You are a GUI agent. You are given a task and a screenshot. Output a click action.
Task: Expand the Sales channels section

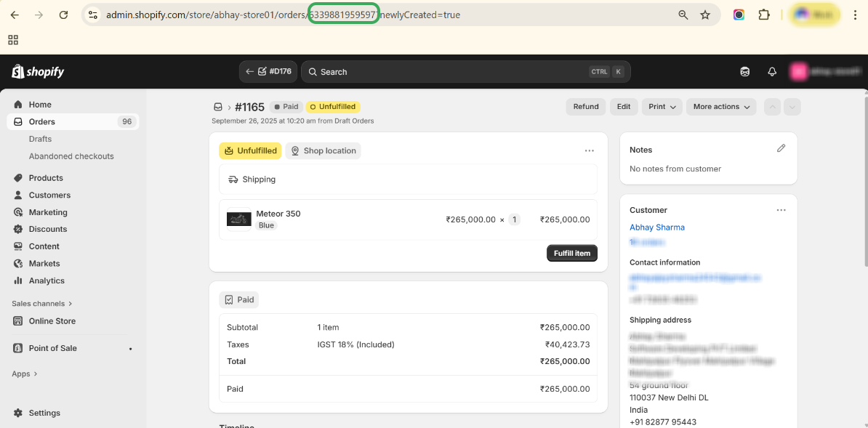coord(41,304)
